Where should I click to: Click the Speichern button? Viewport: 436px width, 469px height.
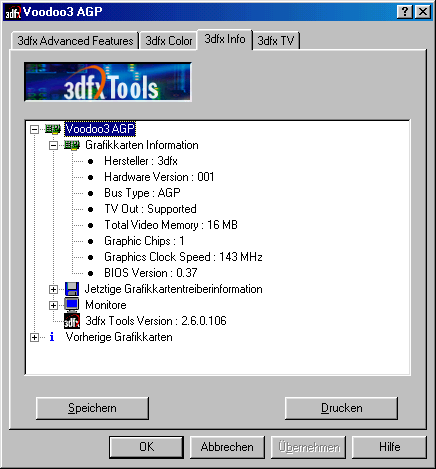pos(92,408)
